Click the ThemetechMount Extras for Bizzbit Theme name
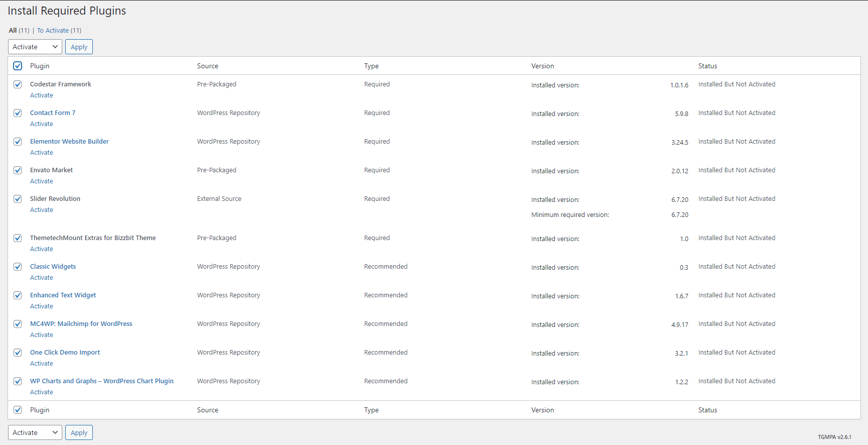The width and height of the screenshot is (868, 445). coord(93,238)
